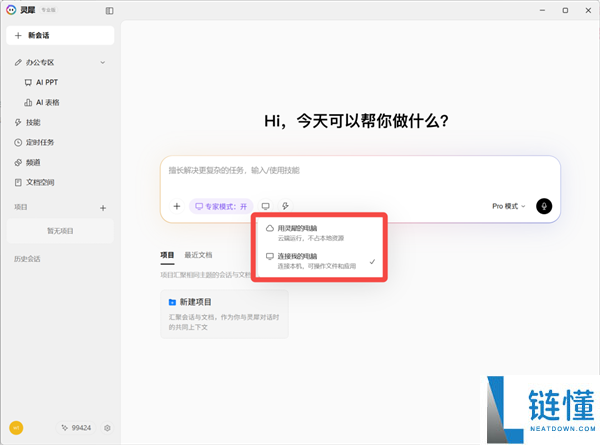
Task: Collapse the 办公专区 section chevron
Action: point(103,62)
